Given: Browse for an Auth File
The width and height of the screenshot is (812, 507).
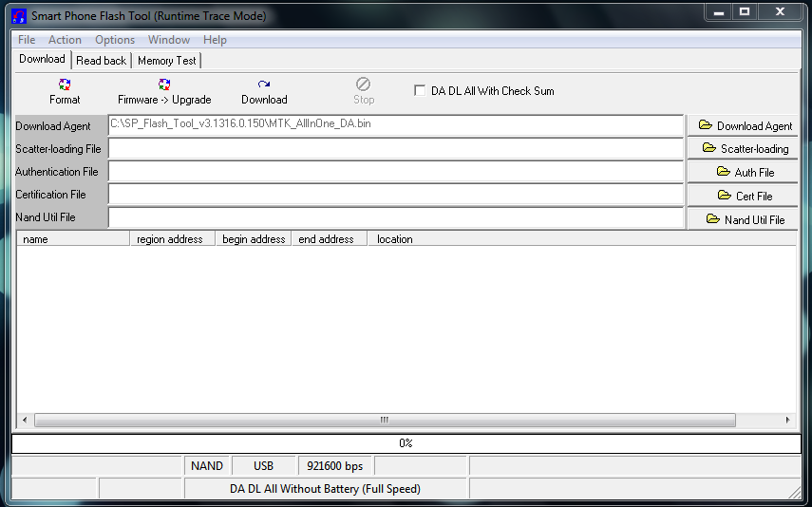Looking at the screenshot, I should (x=743, y=172).
